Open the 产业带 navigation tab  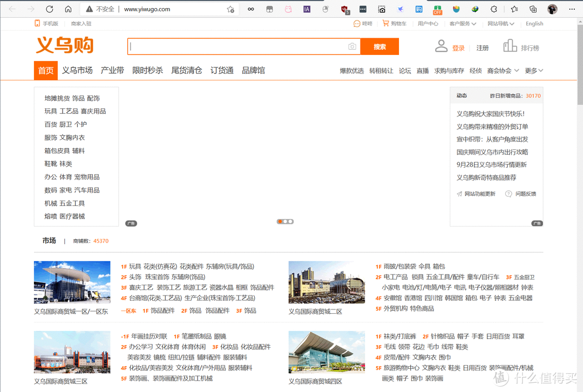click(112, 70)
